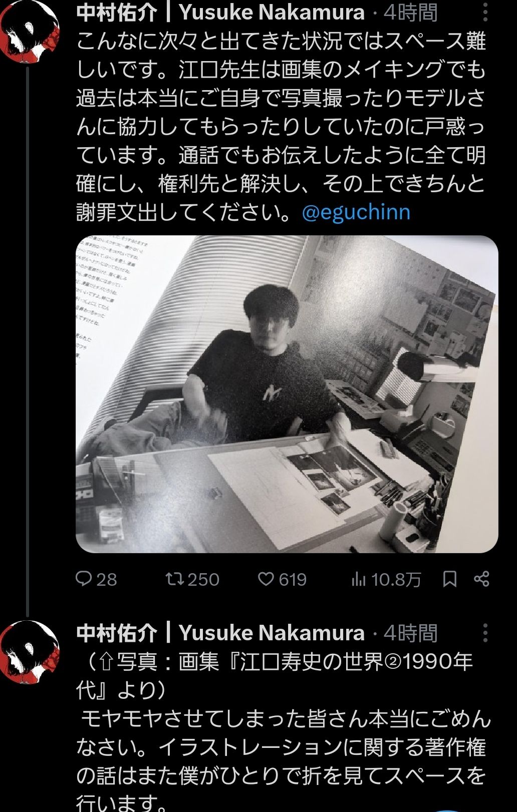Like the tweet with 619 likes
The image size is (517, 812).
(266, 579)
